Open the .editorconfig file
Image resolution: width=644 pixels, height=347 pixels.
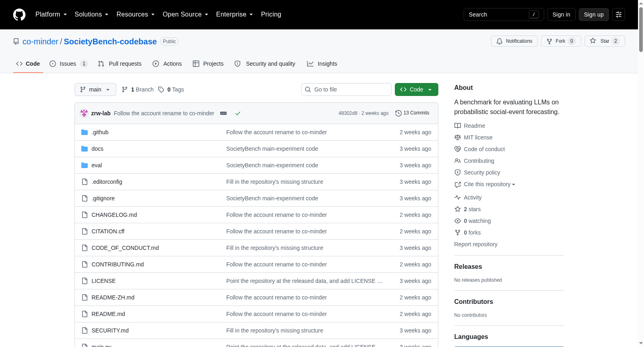click(x=107, y=182)
